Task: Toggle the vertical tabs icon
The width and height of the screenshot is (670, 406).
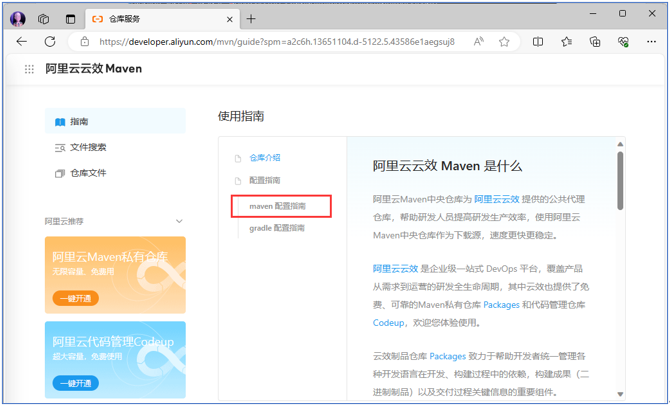Action: coord(71,19)
